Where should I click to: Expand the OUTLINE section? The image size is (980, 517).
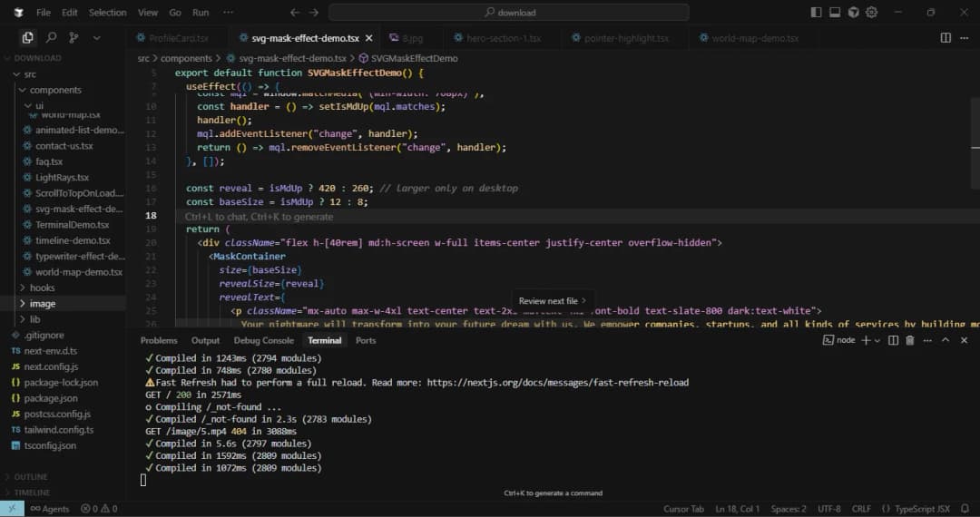(30, 476)
